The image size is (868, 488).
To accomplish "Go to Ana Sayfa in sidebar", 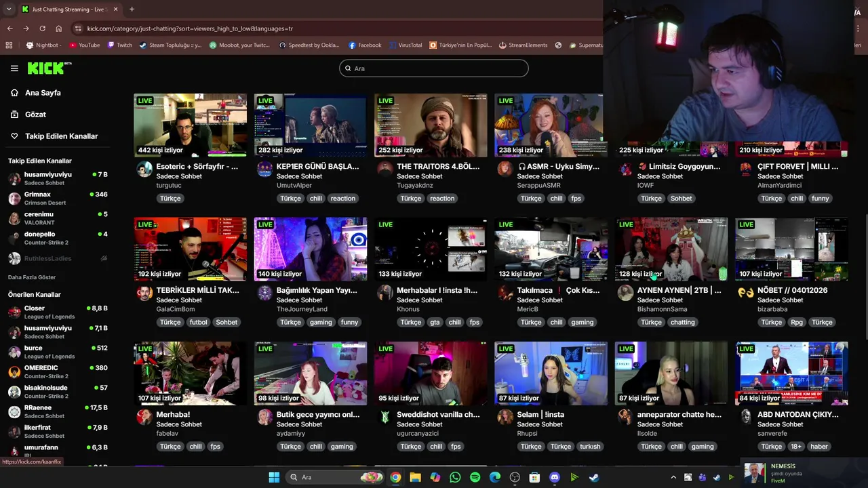I will (43, 93).
